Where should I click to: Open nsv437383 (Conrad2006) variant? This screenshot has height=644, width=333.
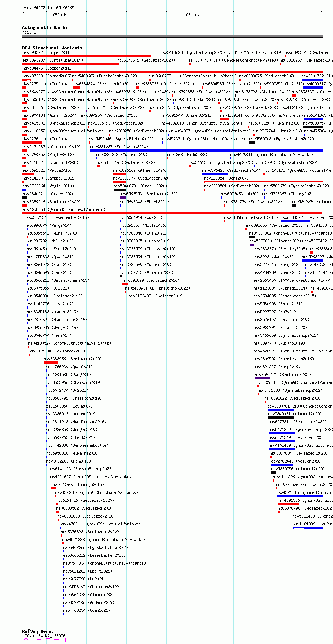point(47,76)
